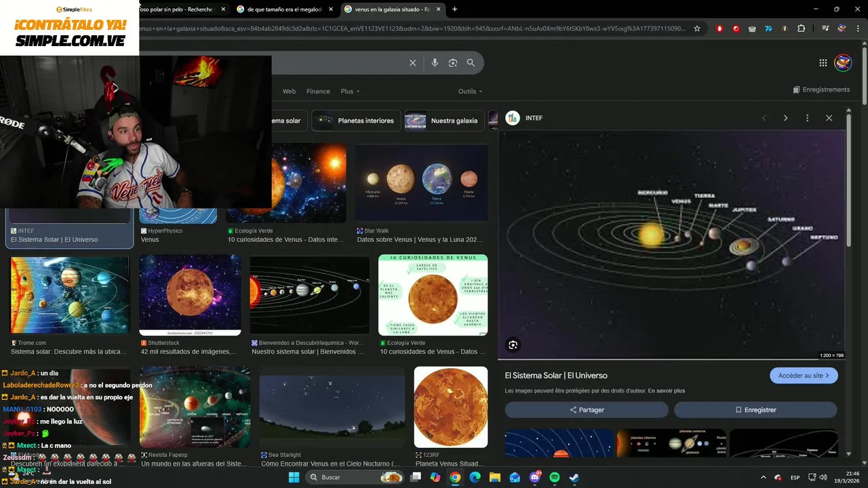Open the HyperPhysics Venus result caption
Viewport: 868px width, 488px height.
tap(150, 239)
